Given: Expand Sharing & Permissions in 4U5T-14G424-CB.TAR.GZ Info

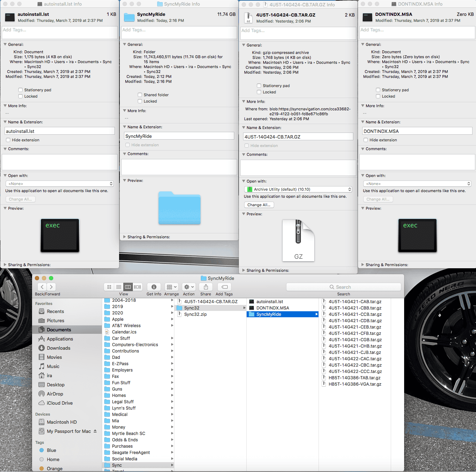Looking at the screenshot, I should point(243,270).
